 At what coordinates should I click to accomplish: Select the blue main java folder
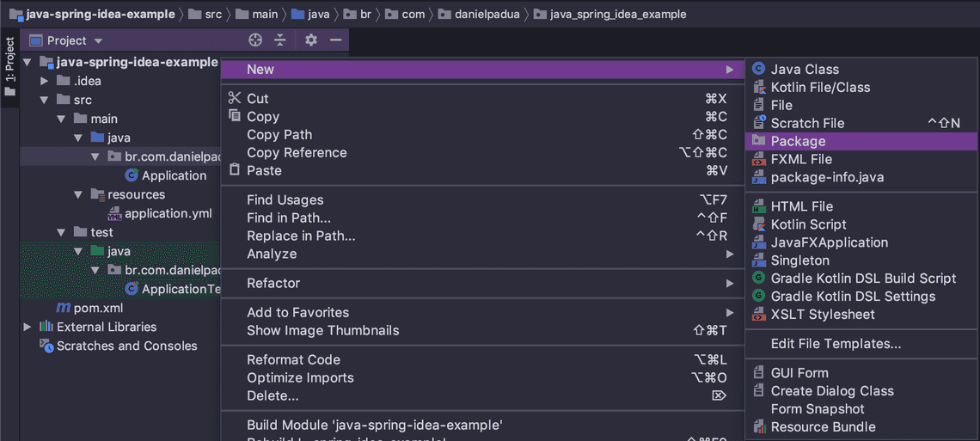coord(110,138)
